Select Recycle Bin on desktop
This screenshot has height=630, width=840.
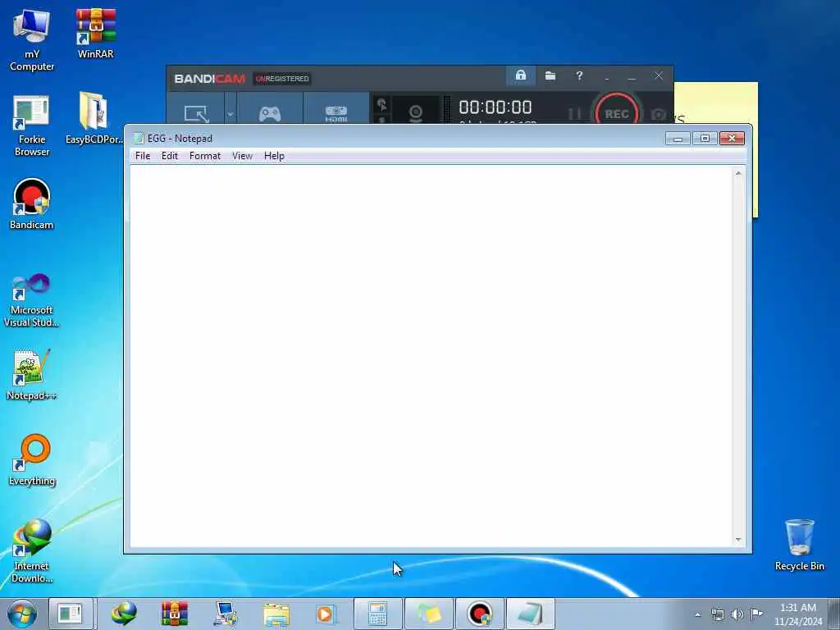click(799, 545)
